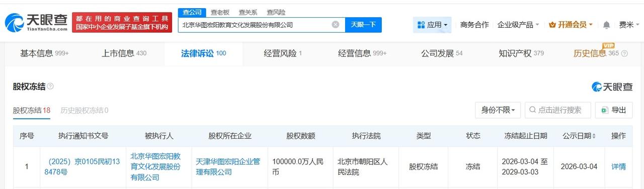Select the 股权冻结 18 sub-tab
The width and height of the screenshot is (644, 189).
click(x=31, y=110)
